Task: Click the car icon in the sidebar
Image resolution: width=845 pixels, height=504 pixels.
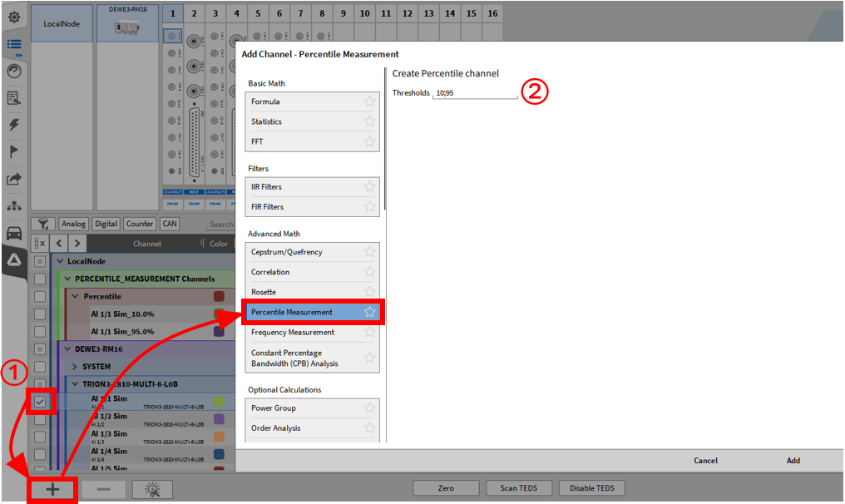Action: point(14,233)
